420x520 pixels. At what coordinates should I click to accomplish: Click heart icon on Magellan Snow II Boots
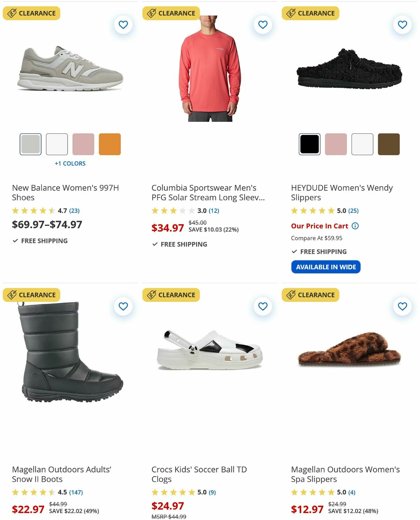[123, 306]
